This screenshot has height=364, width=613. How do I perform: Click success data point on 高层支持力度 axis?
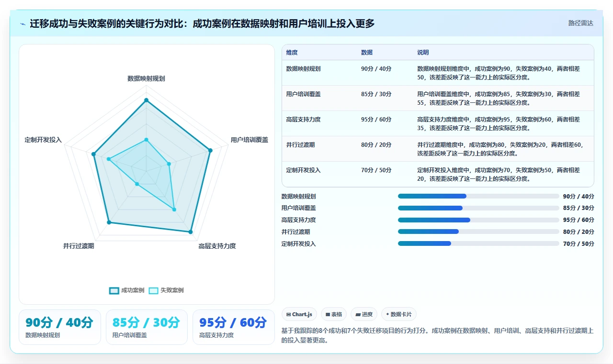click(x=191, y=232)
